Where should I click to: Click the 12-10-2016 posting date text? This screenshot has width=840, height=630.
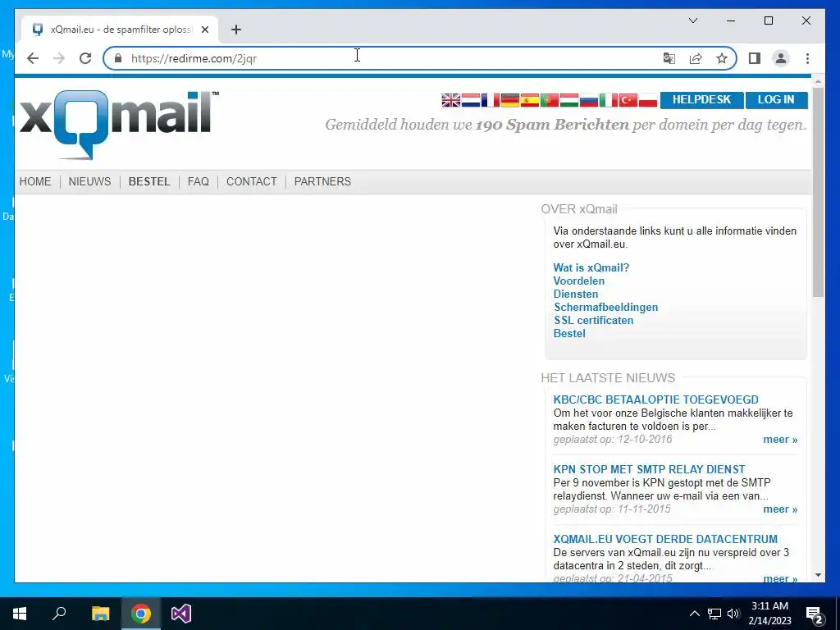click(645, 440)
